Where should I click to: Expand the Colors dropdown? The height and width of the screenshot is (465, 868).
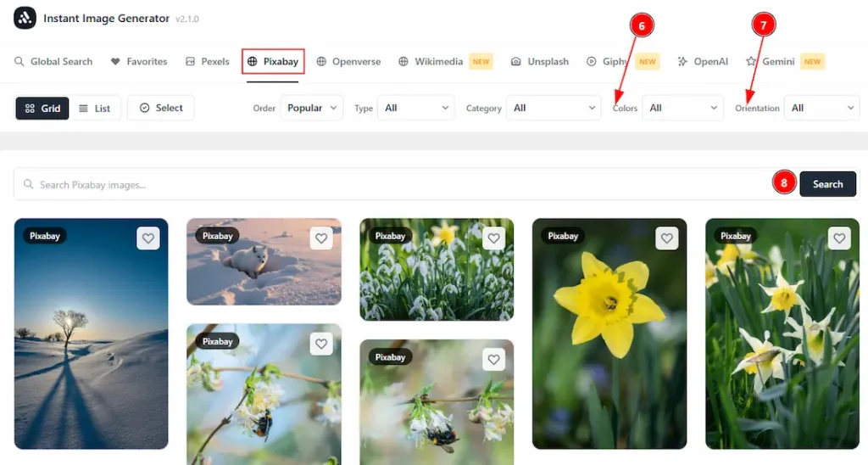tap(682, 108)
